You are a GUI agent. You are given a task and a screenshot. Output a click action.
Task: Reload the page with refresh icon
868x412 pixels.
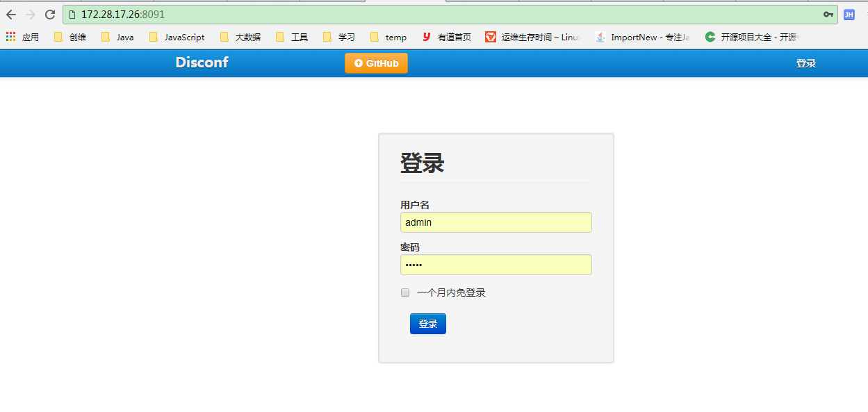click(x=50, y=15)
